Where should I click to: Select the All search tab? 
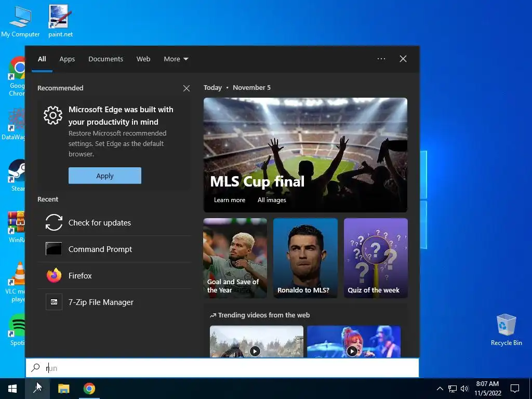42,59
